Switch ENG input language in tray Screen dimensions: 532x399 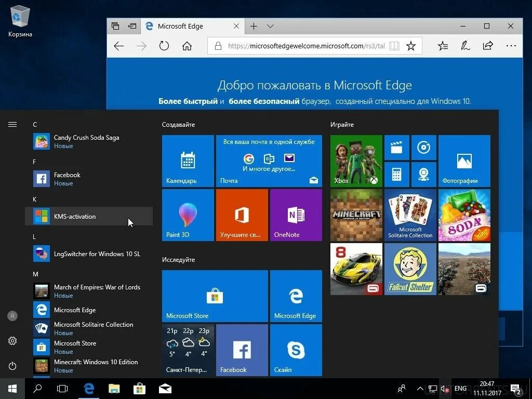[x=460, y=389]
